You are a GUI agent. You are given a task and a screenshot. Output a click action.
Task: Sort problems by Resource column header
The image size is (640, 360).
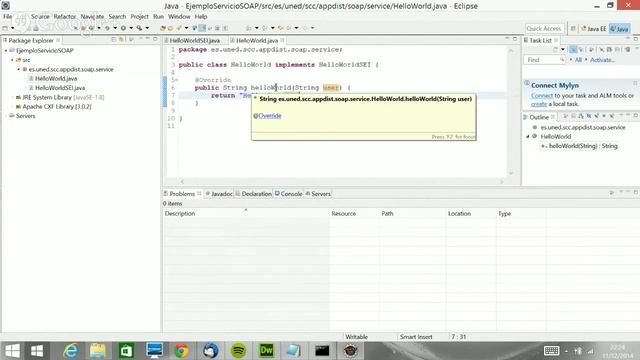click(354, 213)
